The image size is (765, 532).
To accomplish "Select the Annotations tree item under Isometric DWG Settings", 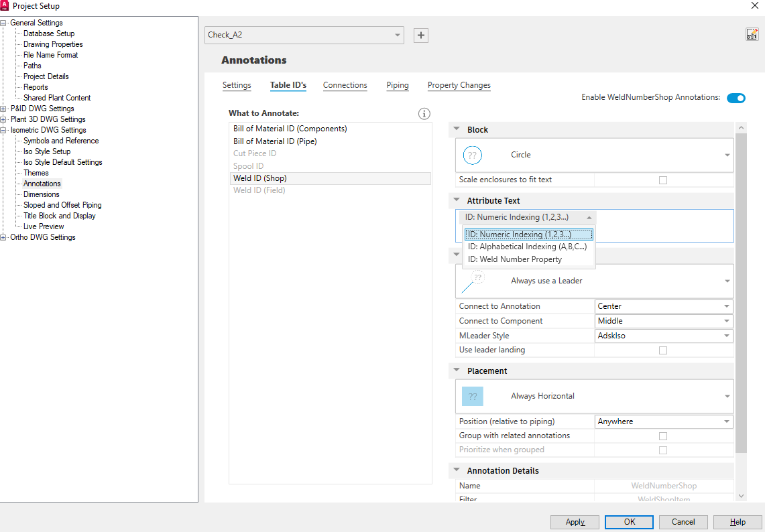I will pyautogui.click(x=42, y=183).
